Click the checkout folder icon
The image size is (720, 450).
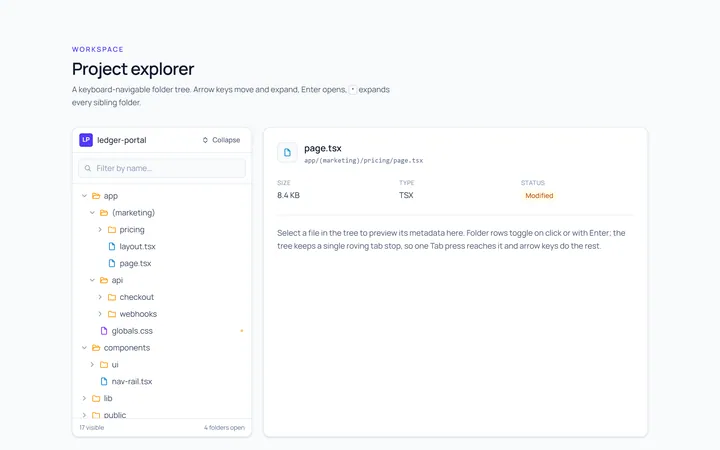(x=112, y=297)
